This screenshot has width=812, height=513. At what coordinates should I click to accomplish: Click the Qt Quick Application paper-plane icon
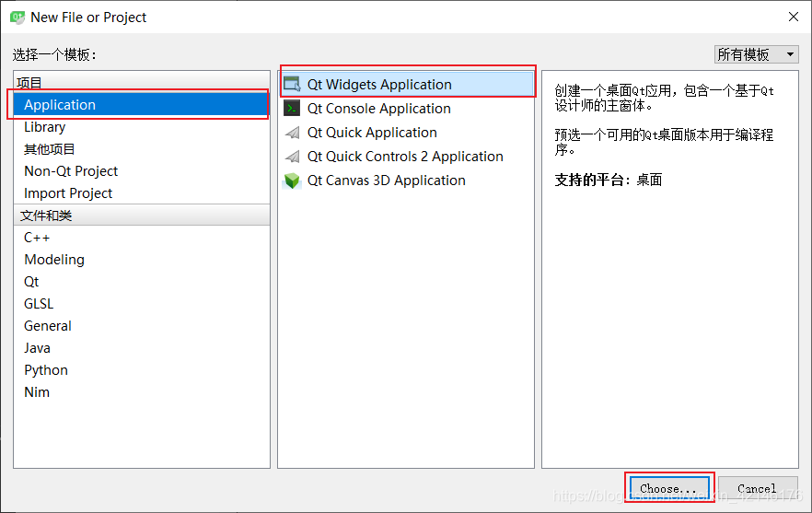(x=292, y=133)
